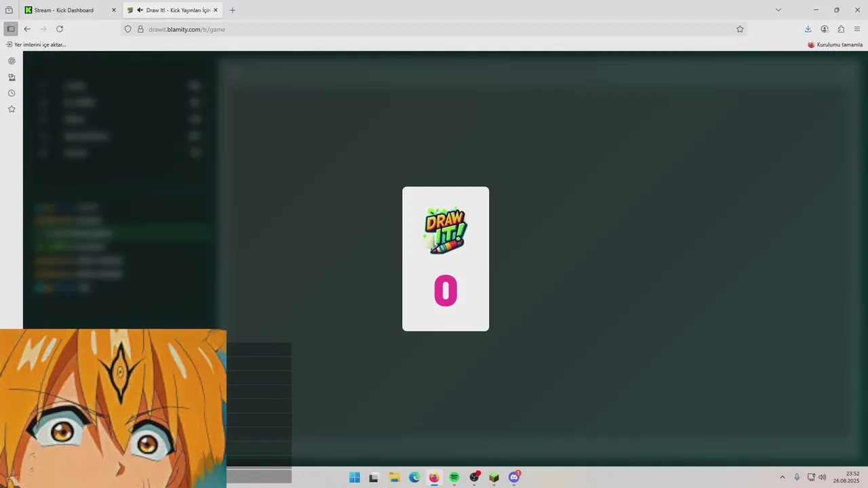This screenshot has height=488, width=868.
Task: Go forward with the forward arrow
Action: [43, 29]
